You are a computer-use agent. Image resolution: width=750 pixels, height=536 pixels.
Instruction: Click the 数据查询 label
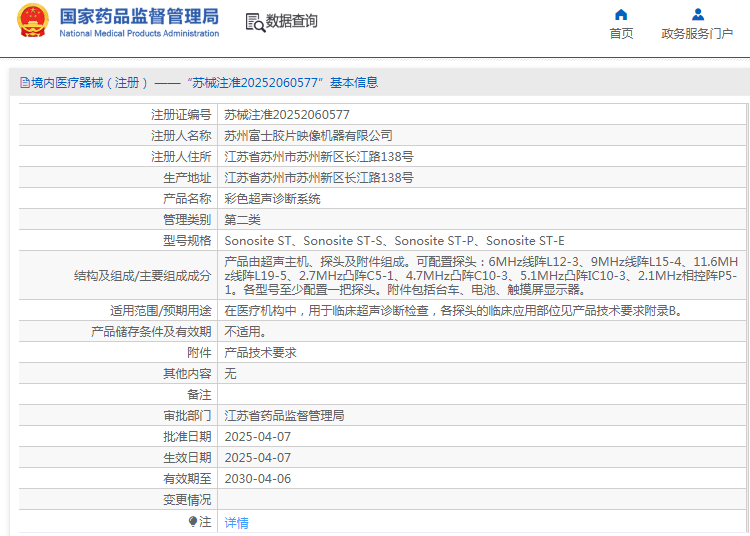291,21
